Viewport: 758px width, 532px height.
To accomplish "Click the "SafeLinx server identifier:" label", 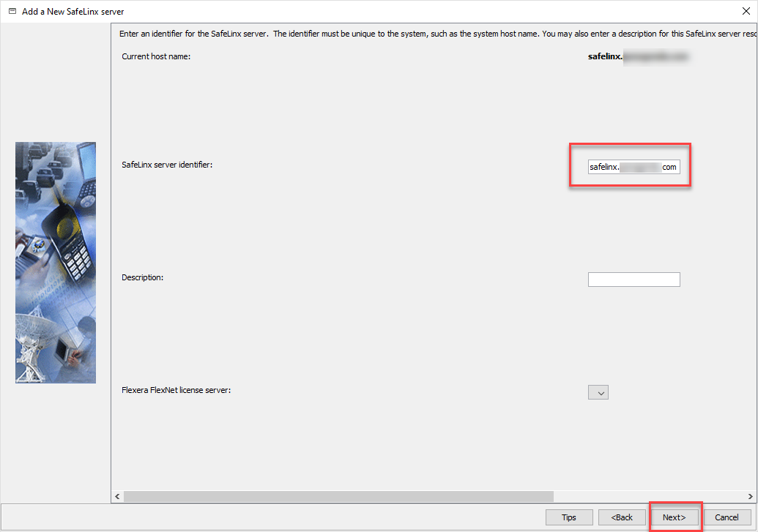I will tap(167, 165).
